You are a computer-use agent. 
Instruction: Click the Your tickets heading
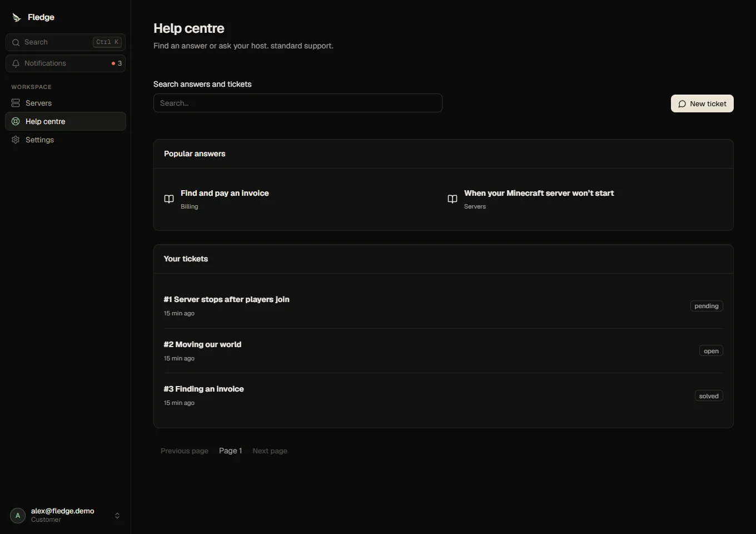tap(186, 259)
